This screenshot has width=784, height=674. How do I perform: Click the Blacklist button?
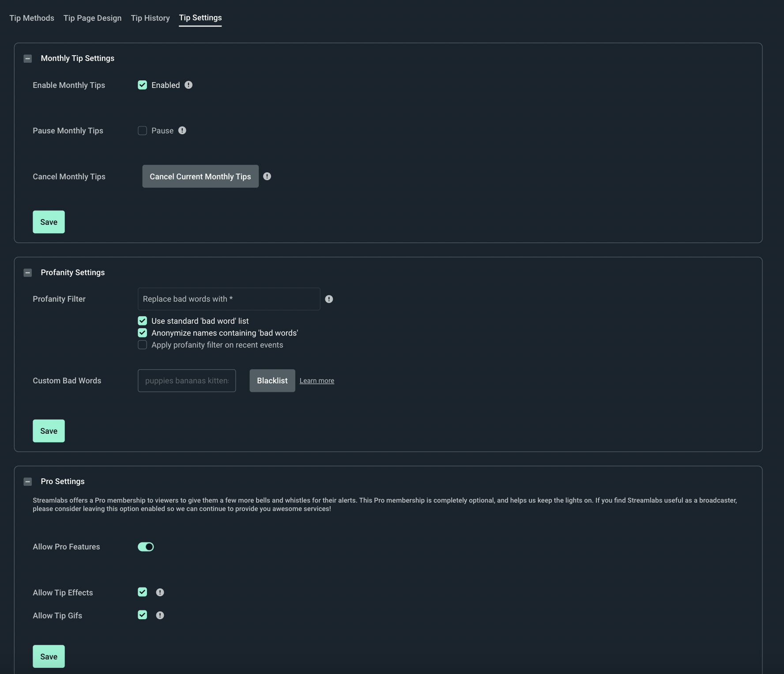click(272, 380)
